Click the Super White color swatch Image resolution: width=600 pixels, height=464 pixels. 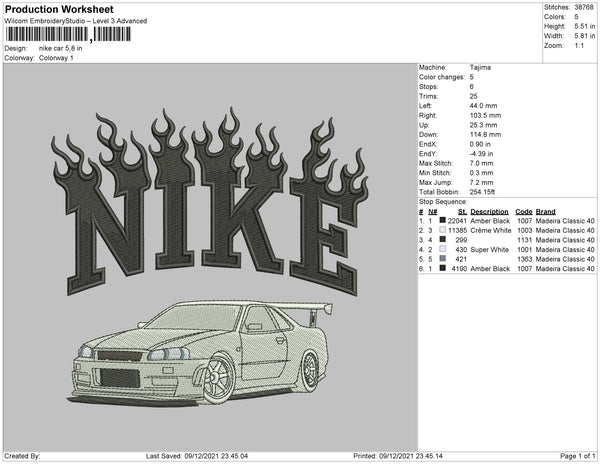point(443,249)
